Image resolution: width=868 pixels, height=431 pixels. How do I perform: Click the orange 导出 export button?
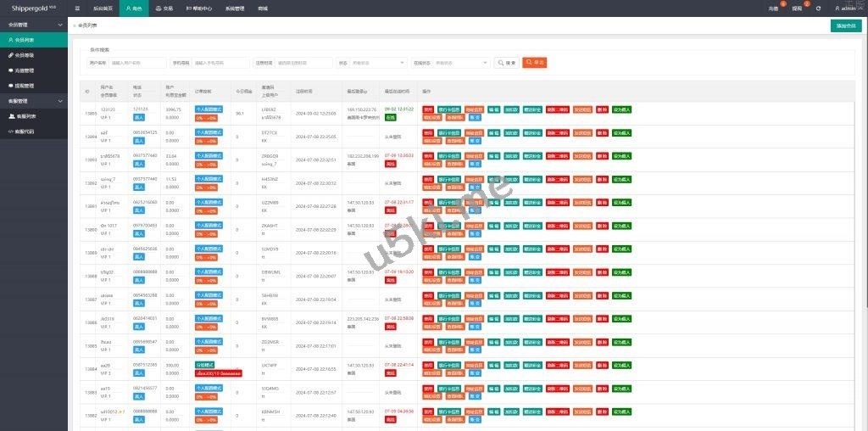tap(534, 63)
